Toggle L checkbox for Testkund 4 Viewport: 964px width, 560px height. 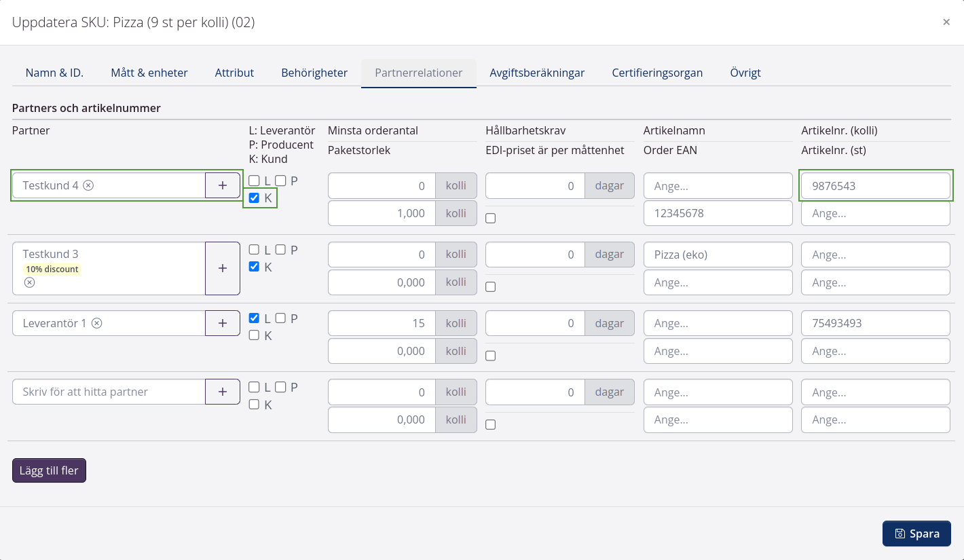254,181
